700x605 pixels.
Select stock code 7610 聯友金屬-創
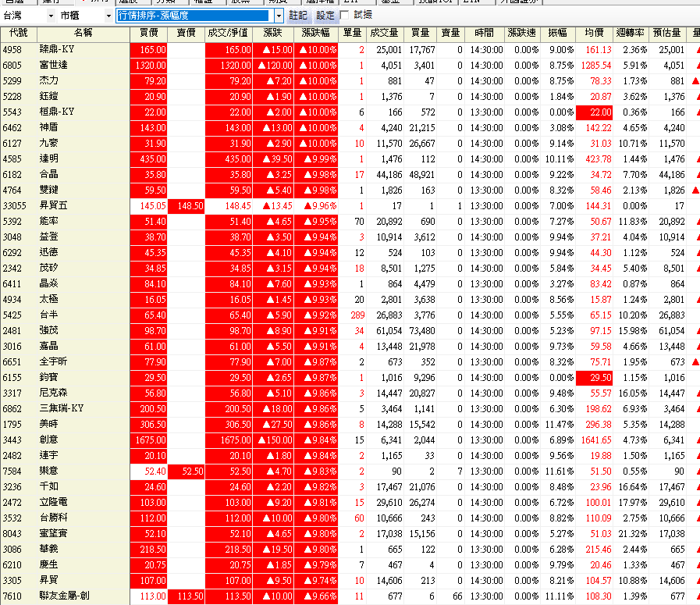click(x=13, y=596)
